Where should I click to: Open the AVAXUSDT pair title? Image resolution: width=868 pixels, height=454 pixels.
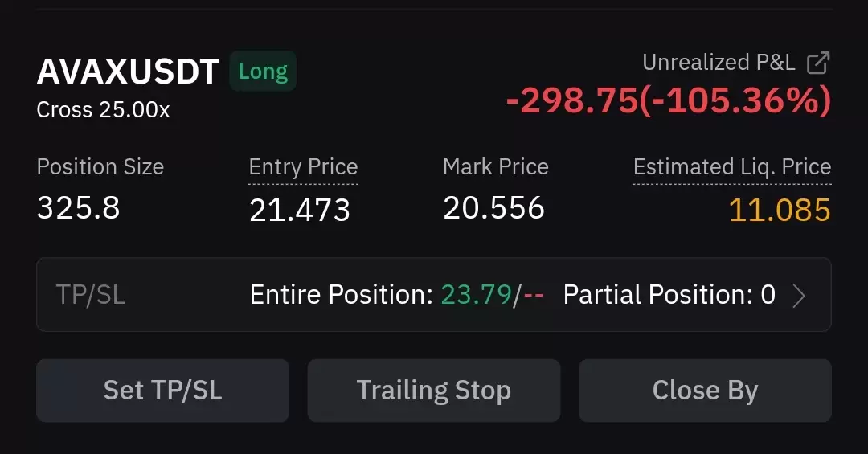pos(128,72)
